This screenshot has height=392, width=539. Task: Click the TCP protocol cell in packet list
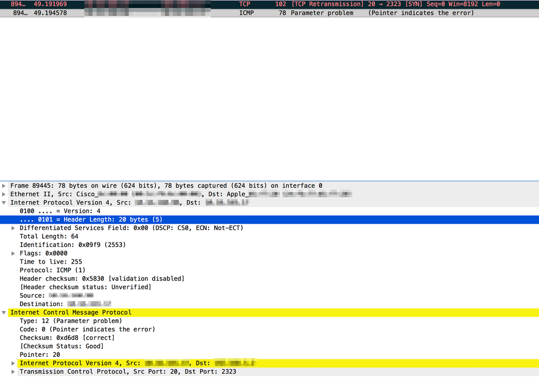coord(245,4)
